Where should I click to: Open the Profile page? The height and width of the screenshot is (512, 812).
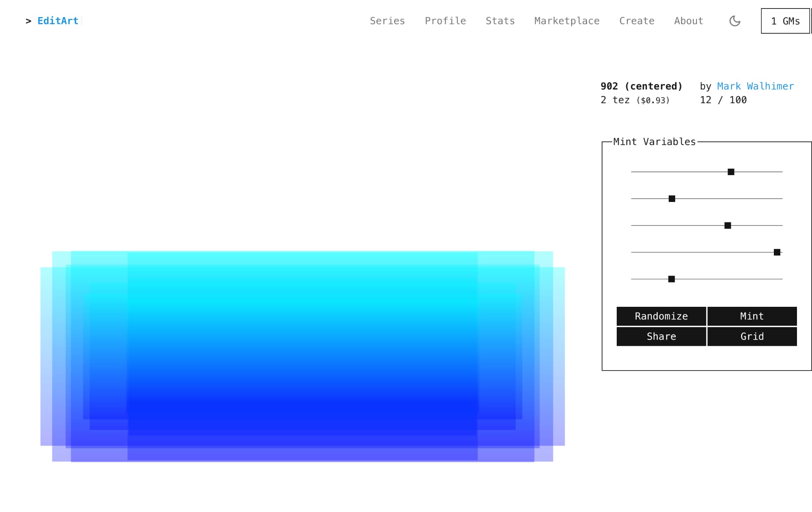[445, 21]
